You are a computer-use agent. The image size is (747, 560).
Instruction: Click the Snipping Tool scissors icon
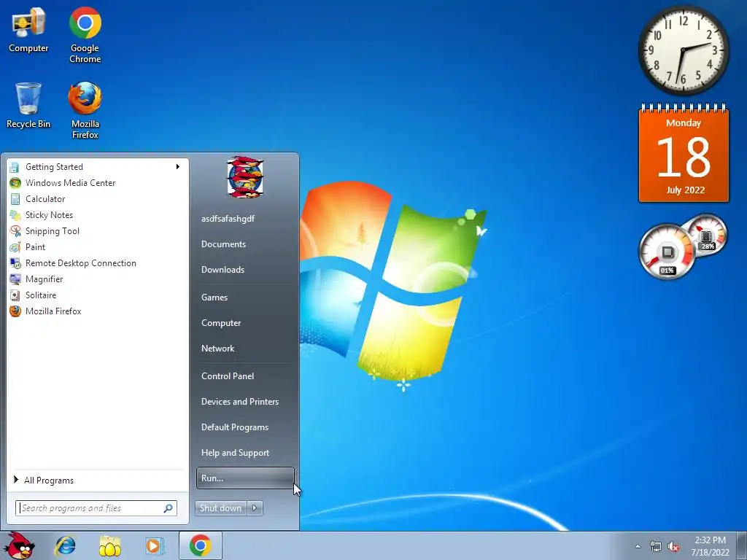pyautogui.click(x=15, y=231)
